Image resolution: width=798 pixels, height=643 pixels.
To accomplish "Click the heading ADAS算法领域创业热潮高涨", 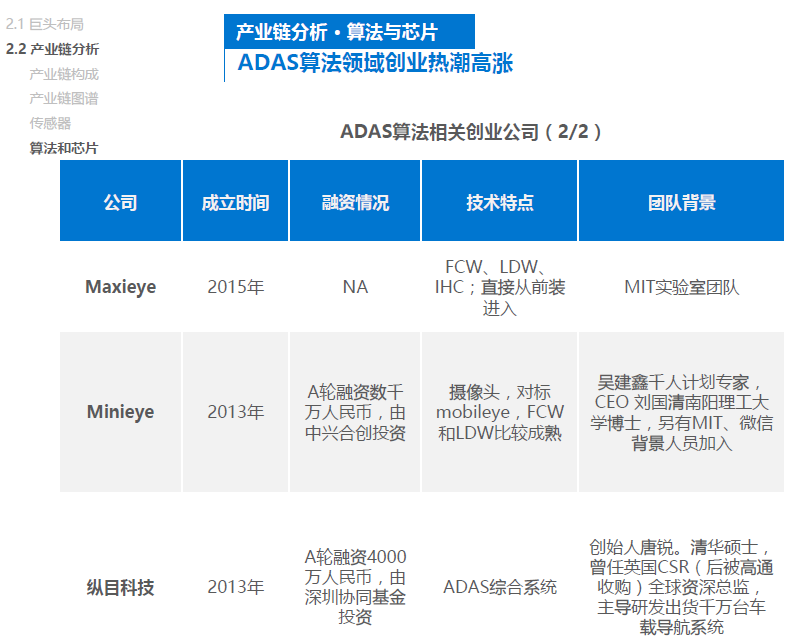I will pos(376,63).
